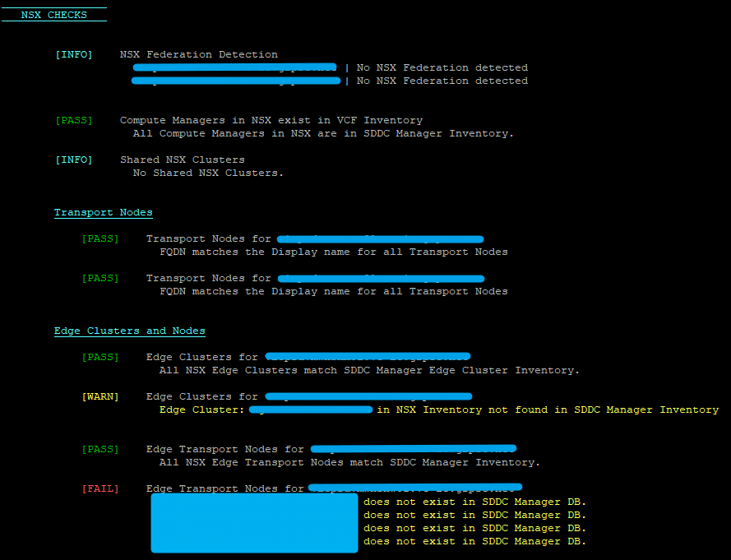Screen dimensions: 731x560
Task: Click the [PASS] tag beside Edge Transport Nodes
Action: [99, 449]
